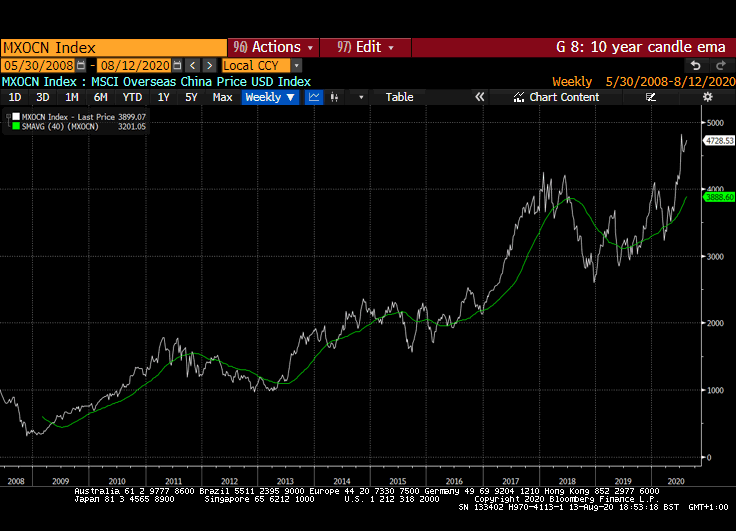Click the 1000 value on price axis
Viewport: 736px width, 531px height.
[x=715, y=390]
